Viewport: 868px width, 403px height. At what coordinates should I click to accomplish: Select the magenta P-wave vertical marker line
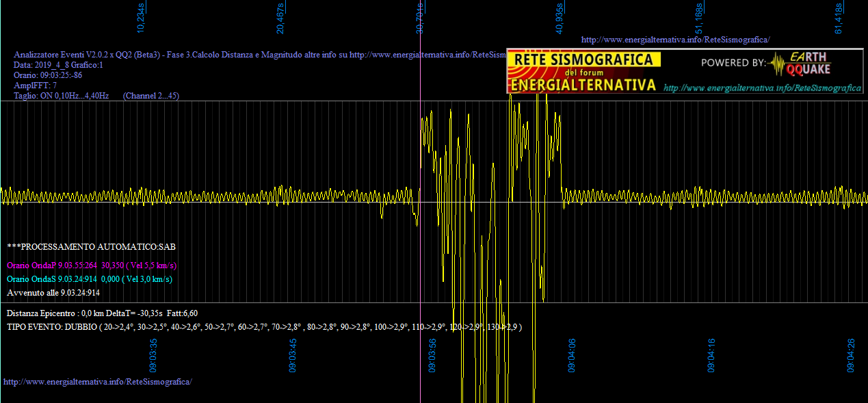coord(420,201)
